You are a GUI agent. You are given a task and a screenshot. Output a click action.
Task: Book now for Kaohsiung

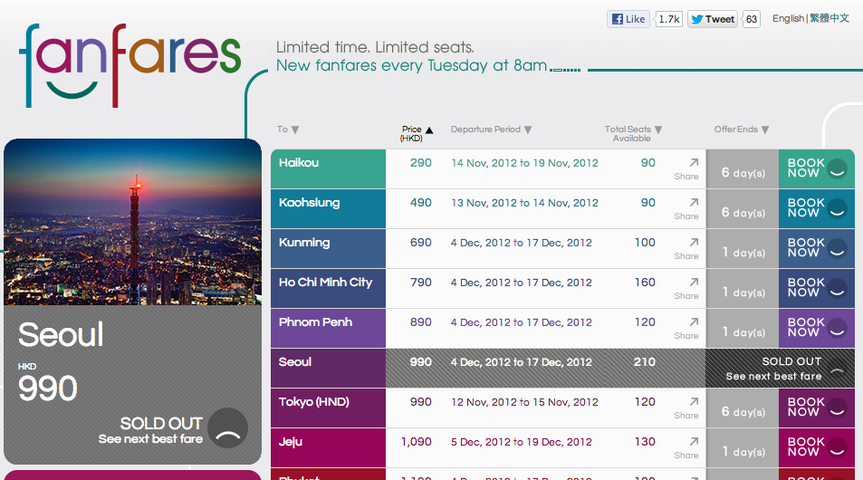[x=817, y=208]
